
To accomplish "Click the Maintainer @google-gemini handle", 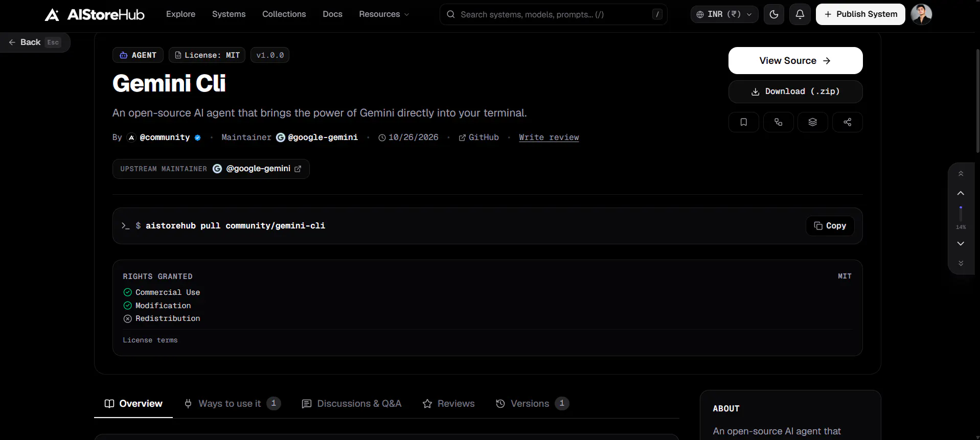I will (x=323, y=137).
